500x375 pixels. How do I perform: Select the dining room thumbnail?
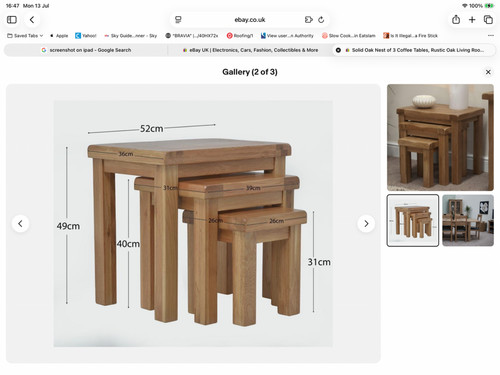coord(468,220)
